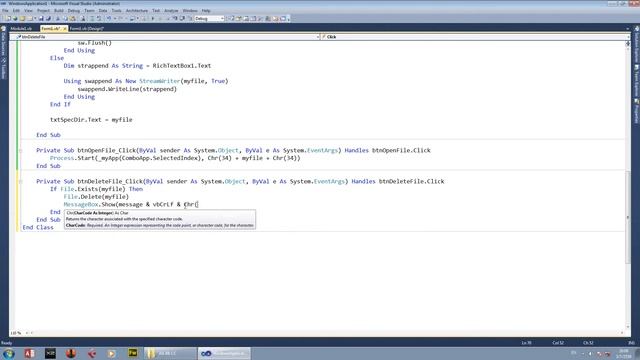Collapse the btnDeleteFile_Click sub outline
Image resolution: width=640 pixels, height=360 pixels.
point(21,182)
